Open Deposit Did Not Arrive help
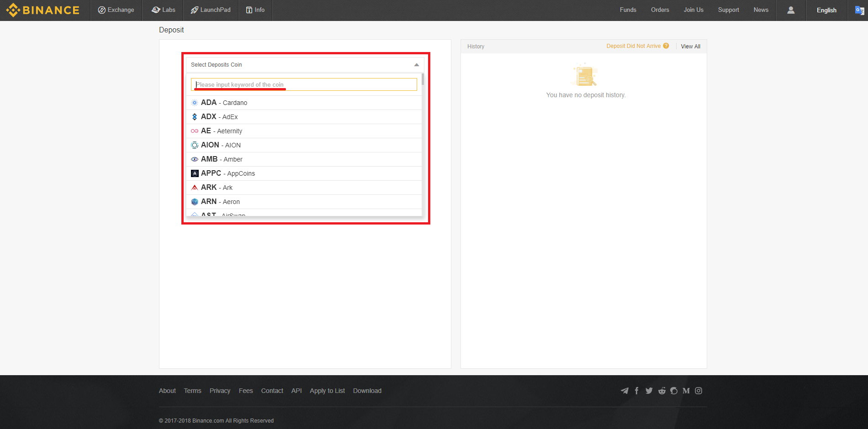This screenshot has width=868, height=429. (633, 46)
